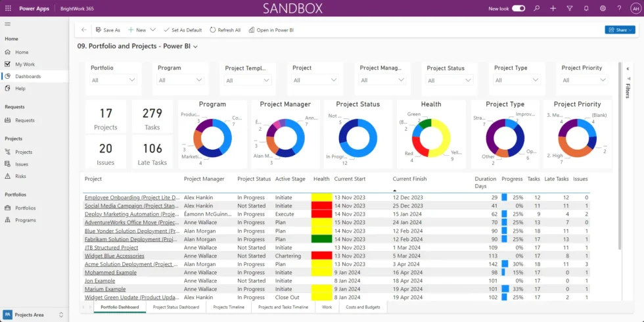Open the Portfolio slicer dropdown

pyautogui.click(x=114, y=80)
